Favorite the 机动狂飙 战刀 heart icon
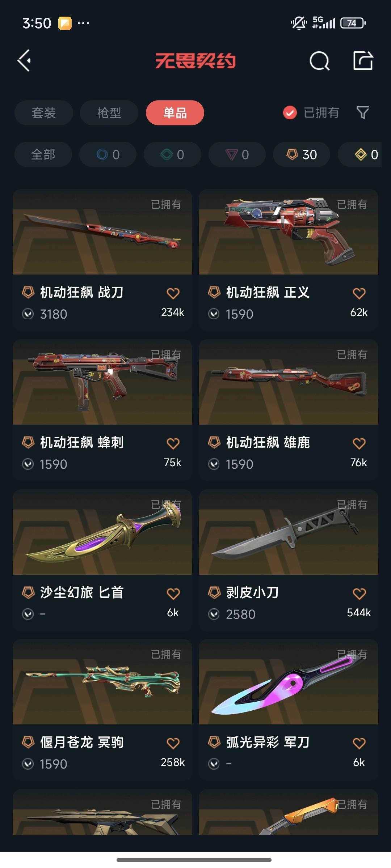The width and height of the screenshot is (391, 868). pos(173,293)
